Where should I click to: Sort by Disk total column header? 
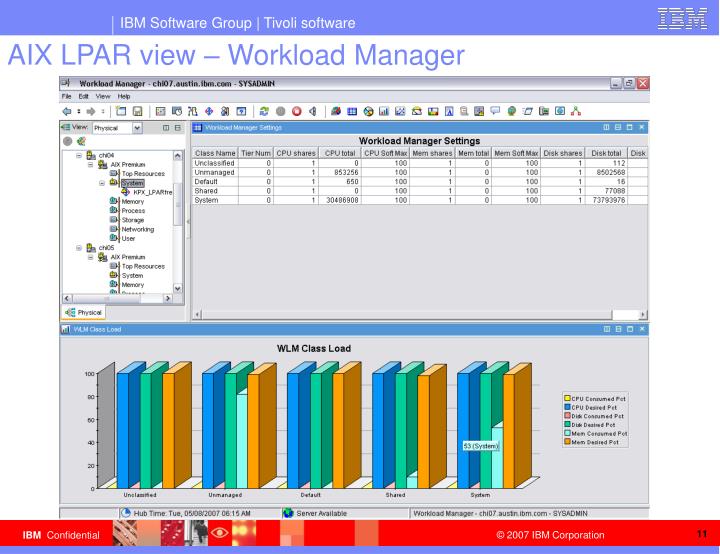(x=606, y=153)
